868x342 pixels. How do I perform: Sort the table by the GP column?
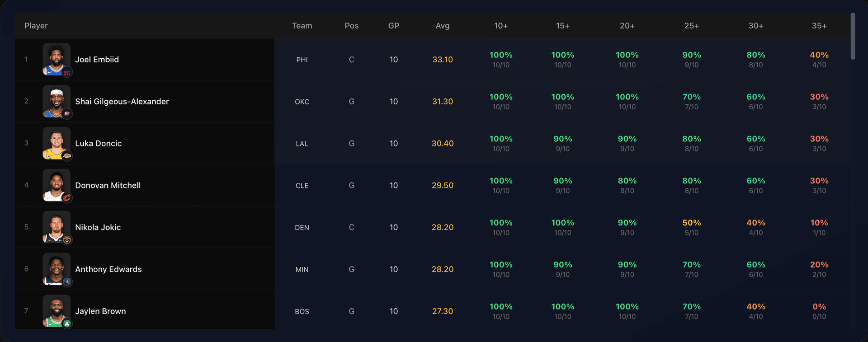coord(394,26)
